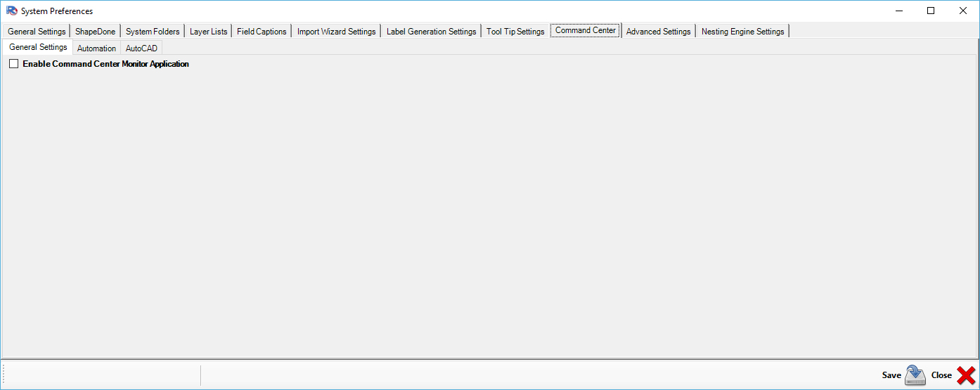Switch to Label Generation Settings tab
This screenshot has width=980, height=390.
coord(431,32)
